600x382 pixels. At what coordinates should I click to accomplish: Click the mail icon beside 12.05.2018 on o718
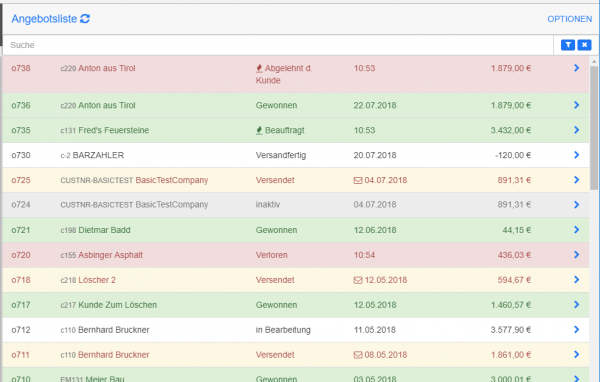[x=358, y=280]
